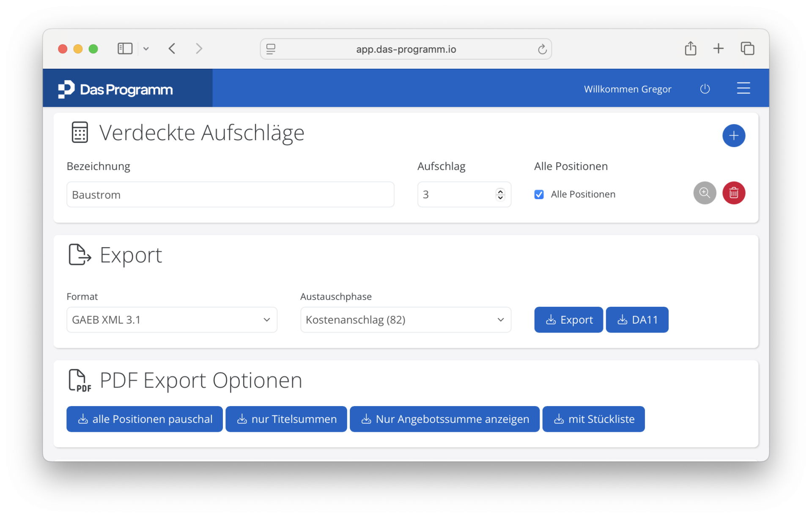Screen dimensions: 812x518
Task: Click the Safari share icon
Action: click(690, 49)
